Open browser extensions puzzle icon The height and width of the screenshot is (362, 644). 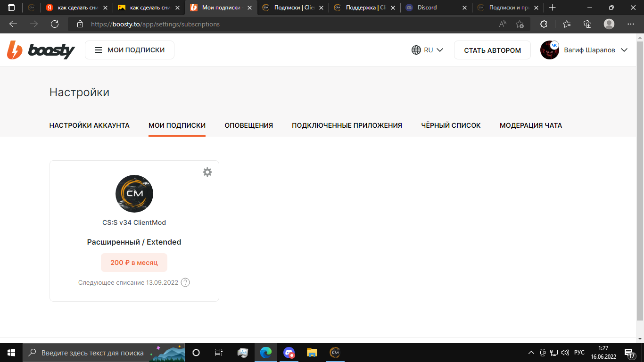(544, 24)
